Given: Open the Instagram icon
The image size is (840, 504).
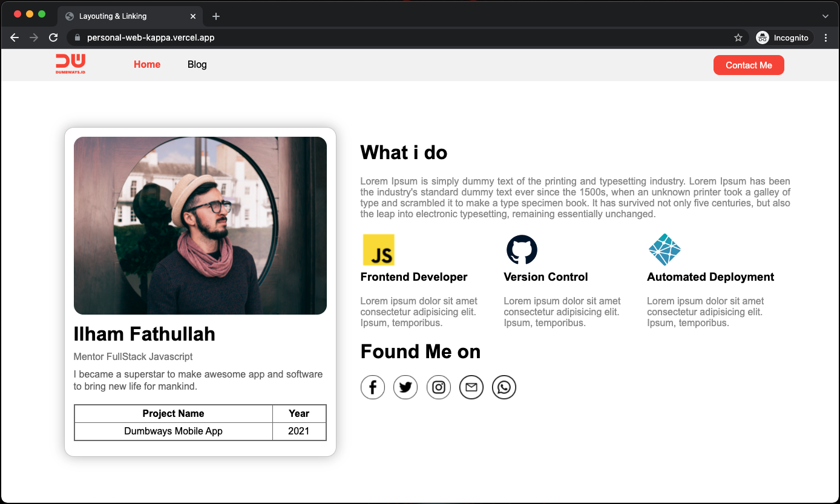Looking at the screenshot, I should coord(438,387).
